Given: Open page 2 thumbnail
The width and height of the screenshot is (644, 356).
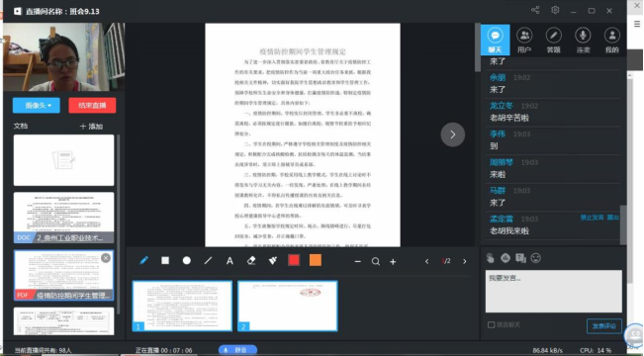Looking at the screenshot, I should [x=288, y=306].
